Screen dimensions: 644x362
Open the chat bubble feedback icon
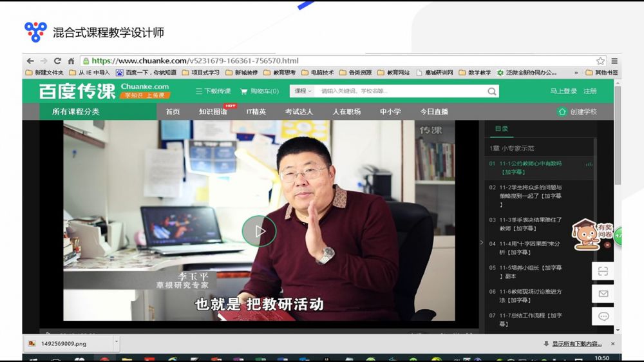(x=603, y=316)
